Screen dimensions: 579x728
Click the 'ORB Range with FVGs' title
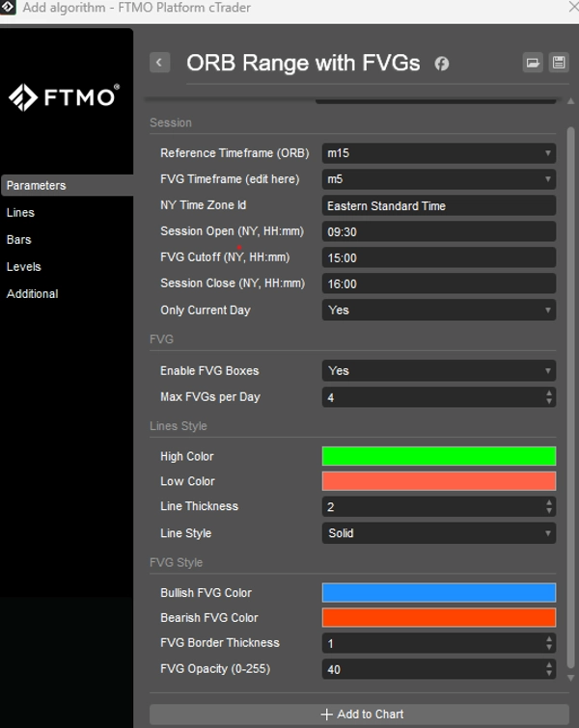tap(303, 63)
